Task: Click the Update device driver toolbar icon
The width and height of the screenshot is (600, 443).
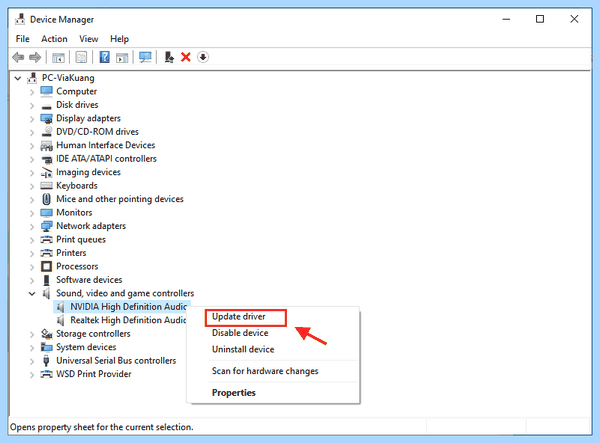Action: tap(169, 57)
